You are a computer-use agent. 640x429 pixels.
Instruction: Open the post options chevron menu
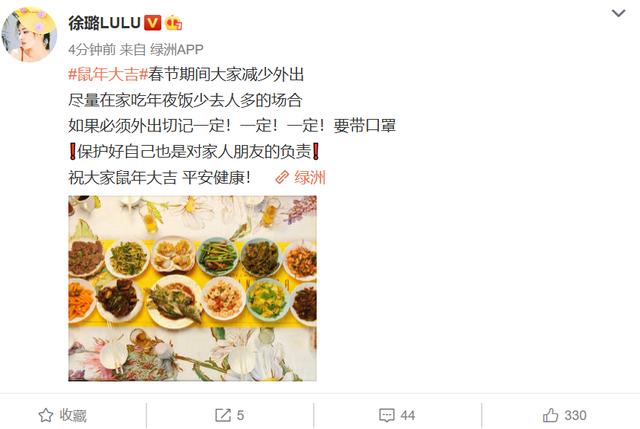point(618,13)
